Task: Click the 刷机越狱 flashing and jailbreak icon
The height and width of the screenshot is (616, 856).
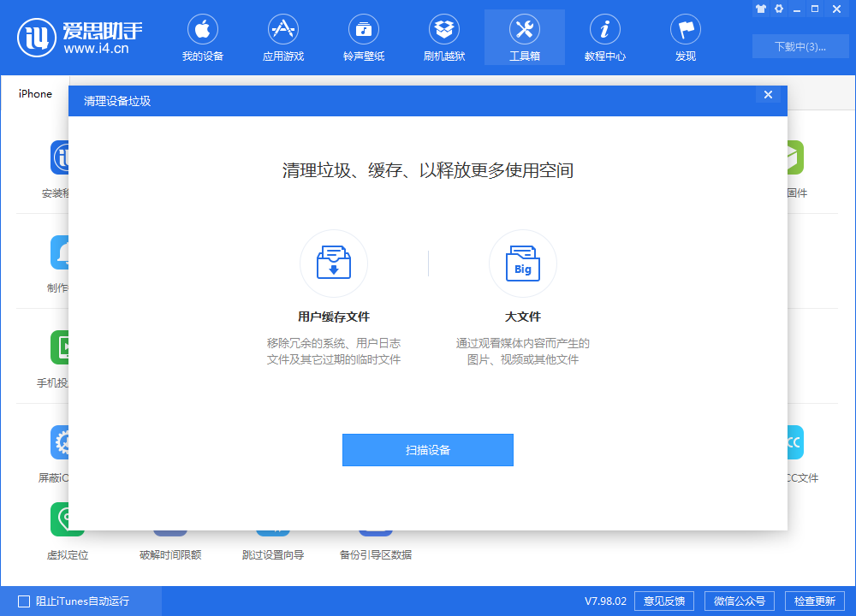Action: coord(444,27)
